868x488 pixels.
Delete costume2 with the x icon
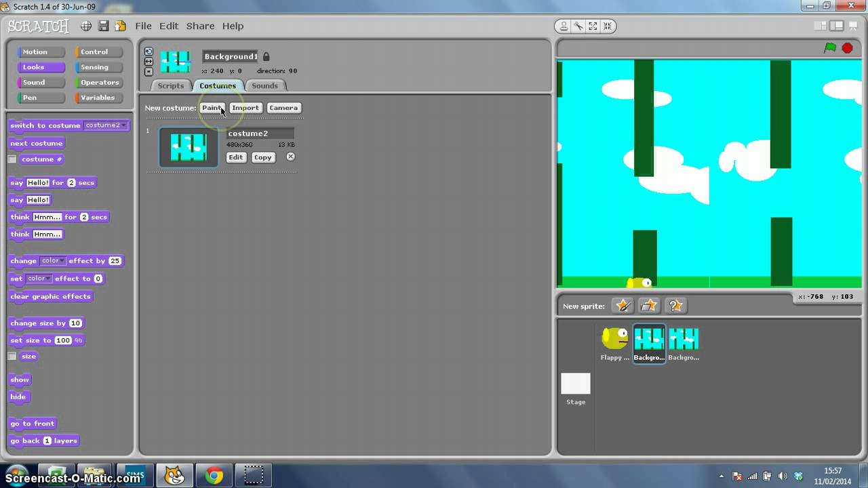pos(290,157)
